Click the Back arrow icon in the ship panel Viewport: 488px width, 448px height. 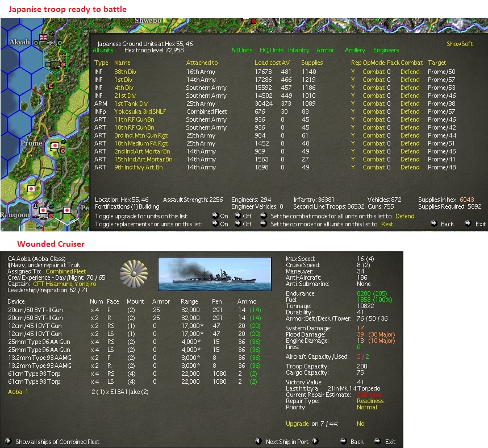point(343,441)
